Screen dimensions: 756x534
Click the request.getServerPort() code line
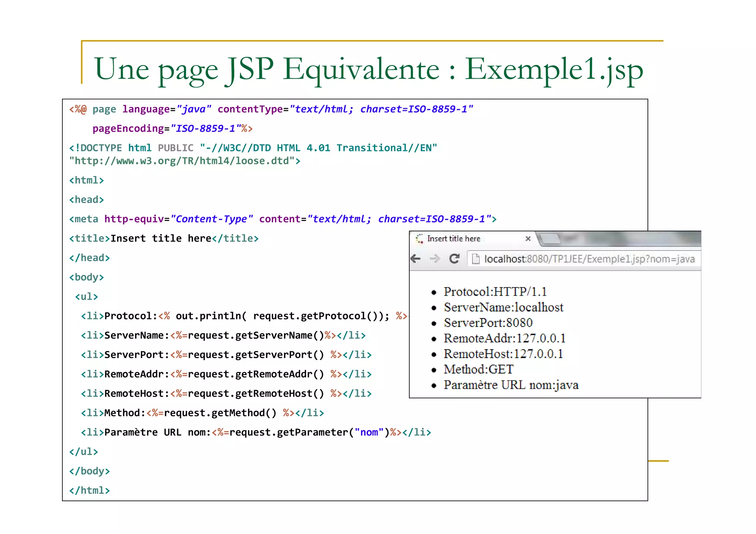[x=226, y=355]
